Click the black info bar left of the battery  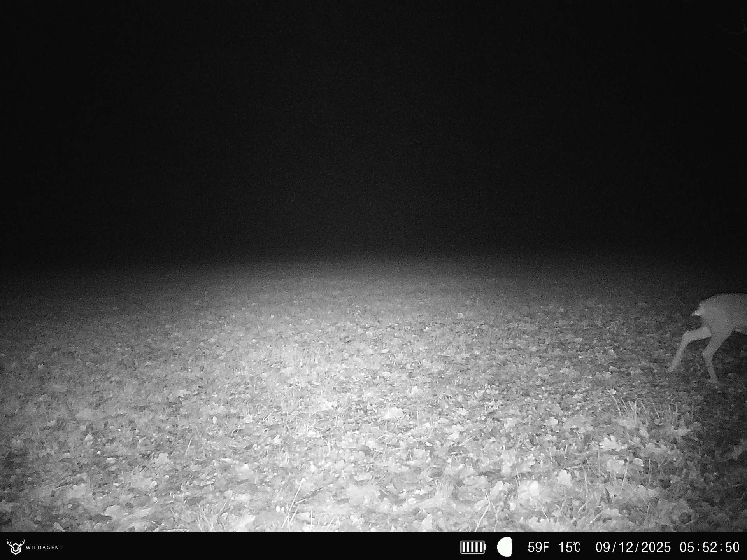(x=272, y=547)
